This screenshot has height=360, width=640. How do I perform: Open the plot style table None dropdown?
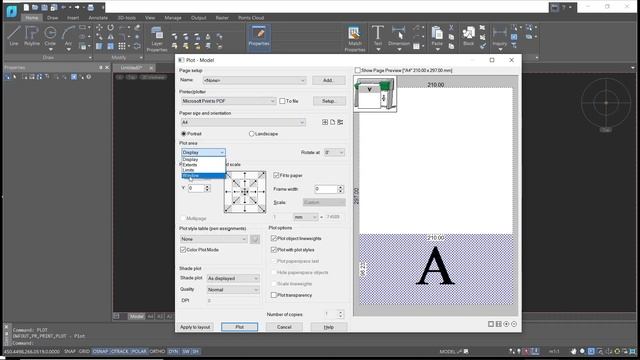click(214, 239)
